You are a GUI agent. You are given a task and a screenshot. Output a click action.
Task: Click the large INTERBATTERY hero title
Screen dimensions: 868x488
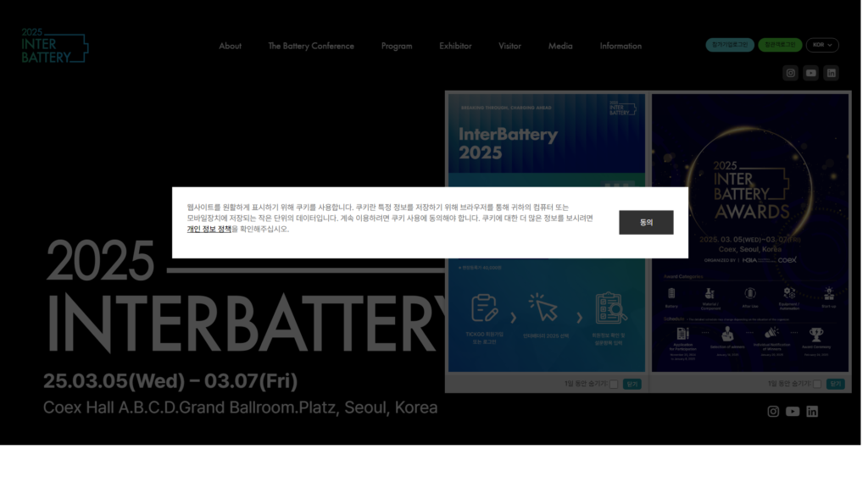point(248,323)
